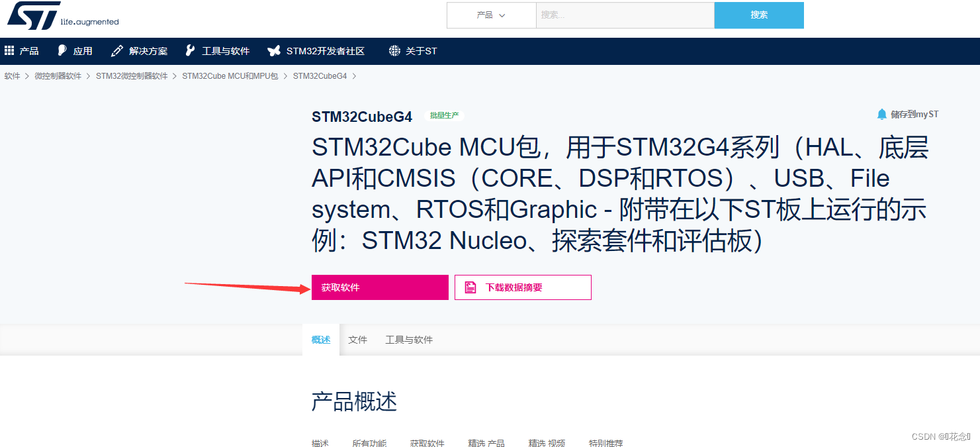Screen dimensions: 980x447
Task: Click the wrench icon beside 工具与软件 in the navigation bar
Action: coord(191,50)
